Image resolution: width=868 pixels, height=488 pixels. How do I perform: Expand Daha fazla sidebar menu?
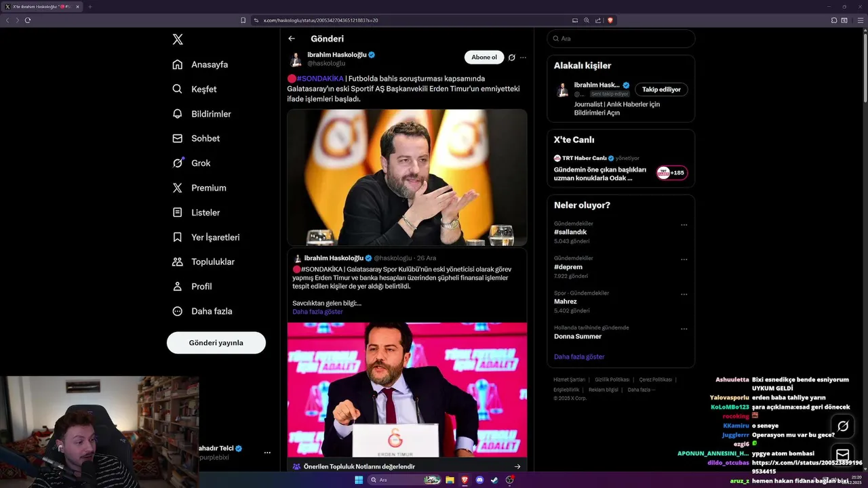202,311
